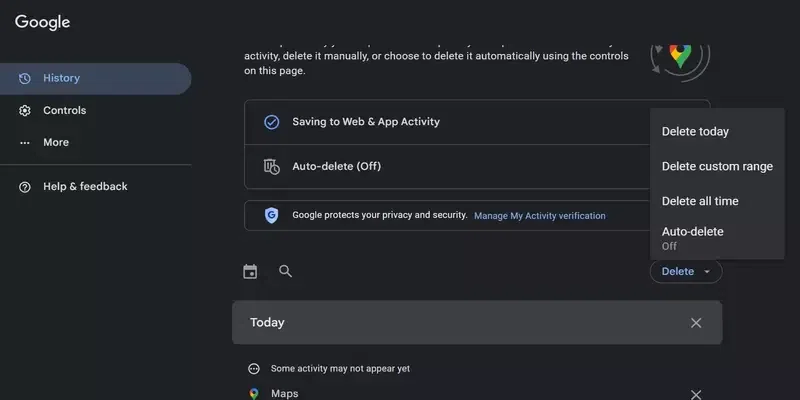Dismiss the Today group with X
The height and width of the screenshot is (400, 800).
(x=696, y=323)
